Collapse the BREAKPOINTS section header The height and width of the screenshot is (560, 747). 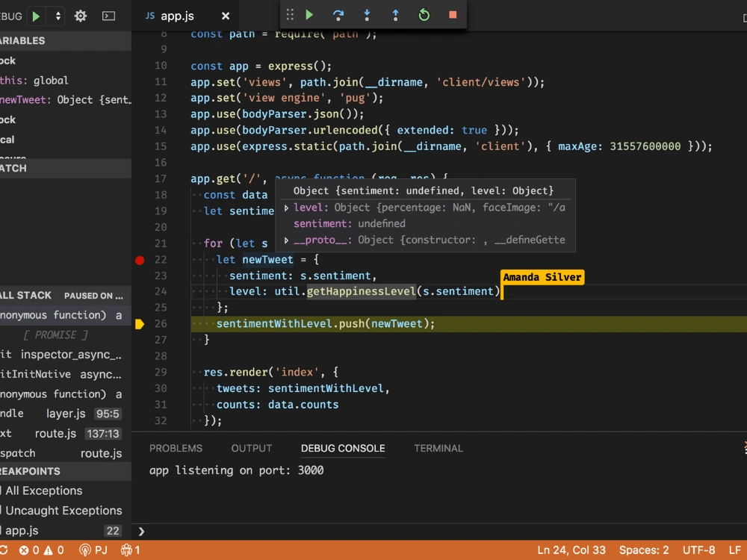pos(65,471)
